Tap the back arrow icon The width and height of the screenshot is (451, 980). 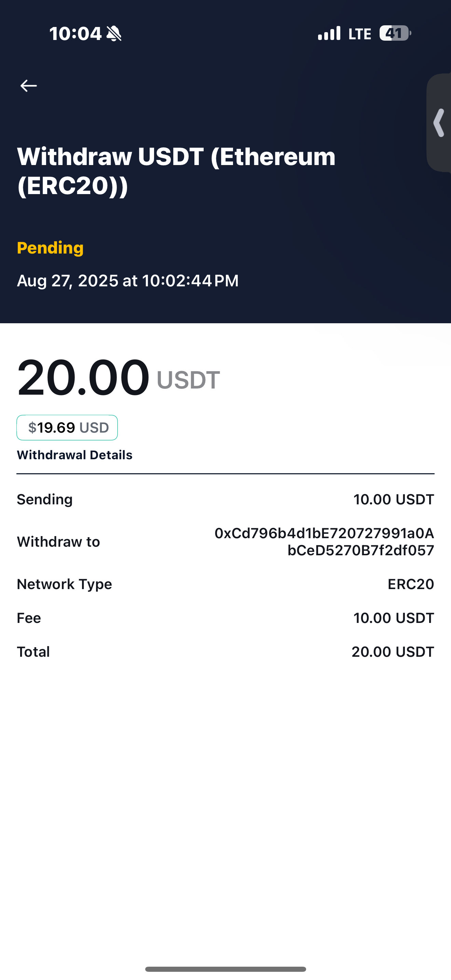click(x=28, y=86)
